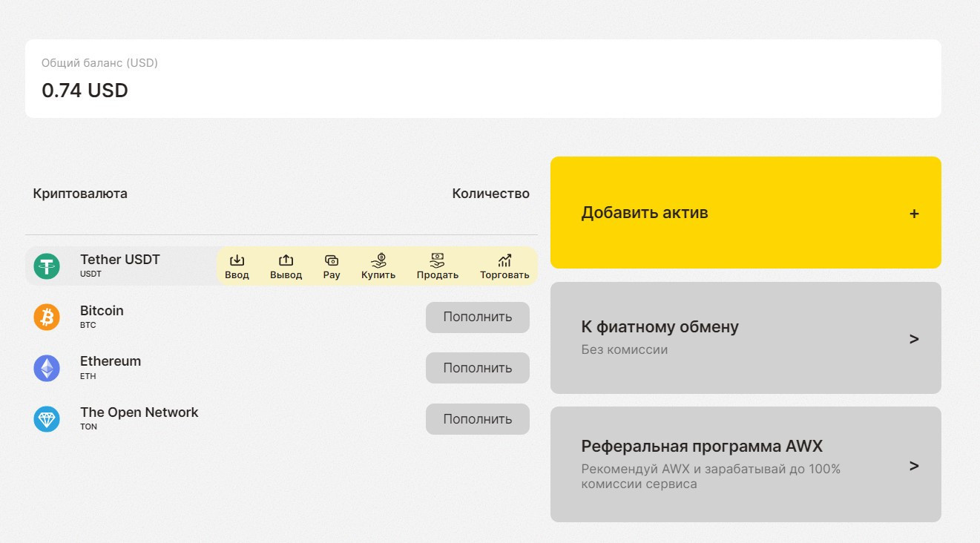This screenshot has height=543, width=980.
Task: Click the plus sign on Добавить актив
Action: tap(914, 214)
